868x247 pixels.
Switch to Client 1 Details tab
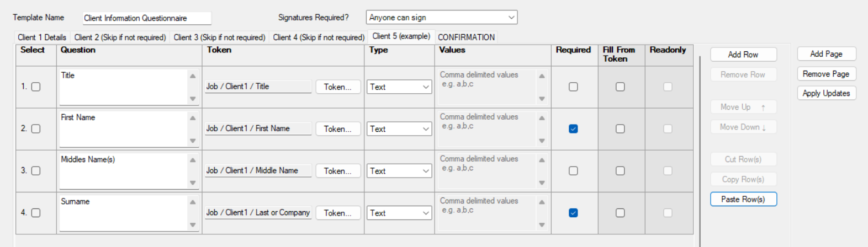tap(42, 37)
